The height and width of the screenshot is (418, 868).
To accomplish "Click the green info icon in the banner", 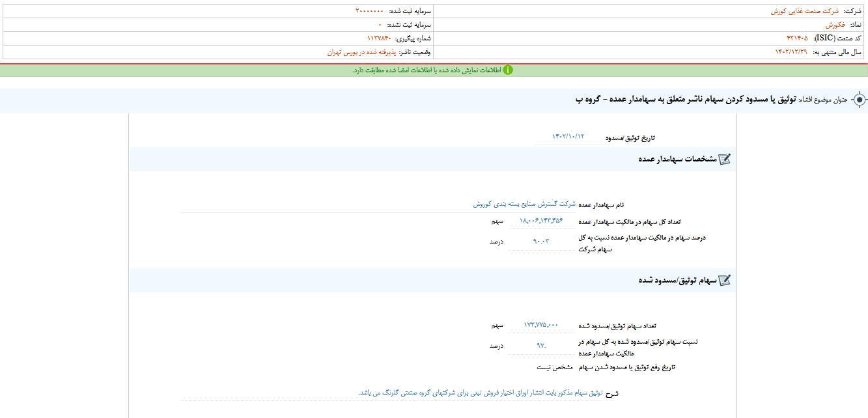I will point(508,70).
